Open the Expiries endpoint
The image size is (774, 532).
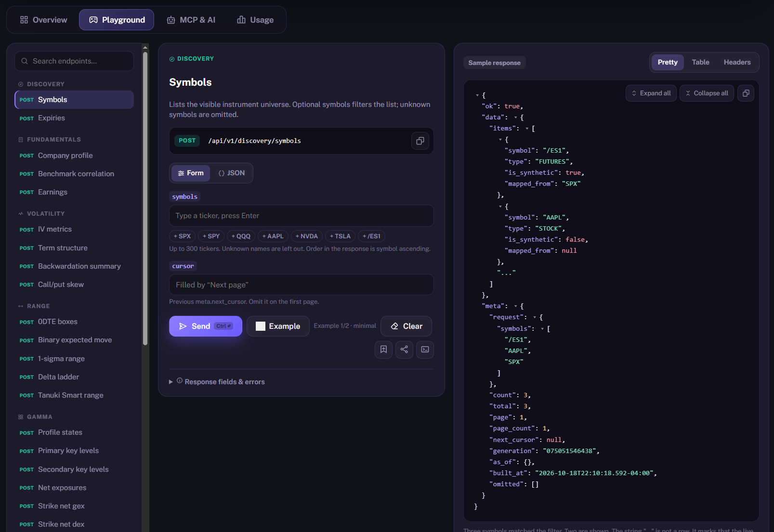coord(74,118)
